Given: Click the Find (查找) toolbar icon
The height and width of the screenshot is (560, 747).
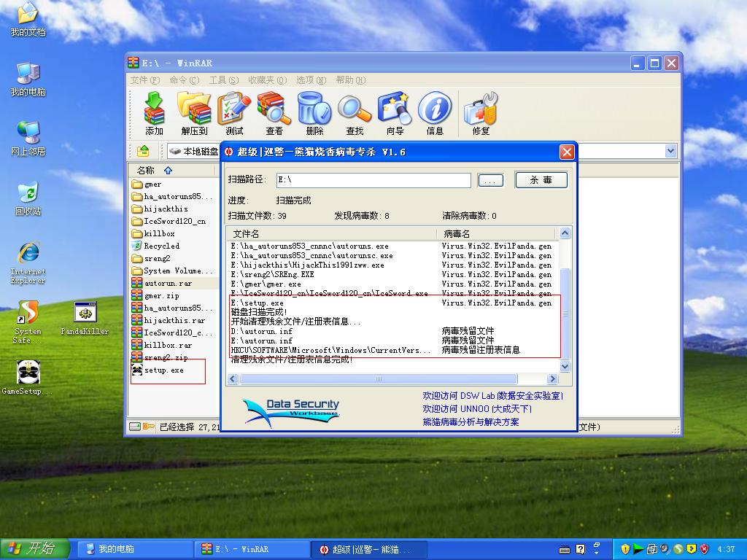Looking at the screenshot, I should point(355,114).
